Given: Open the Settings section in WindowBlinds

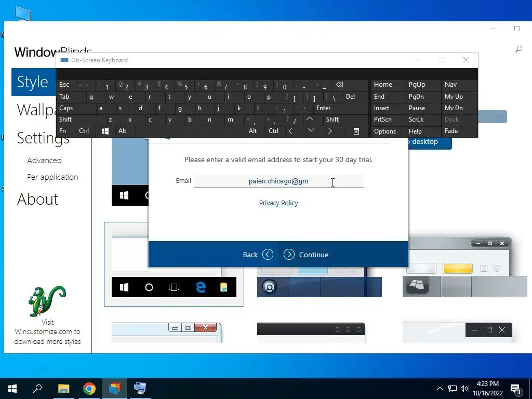Looking at the screenshot, I should point(43,138).
